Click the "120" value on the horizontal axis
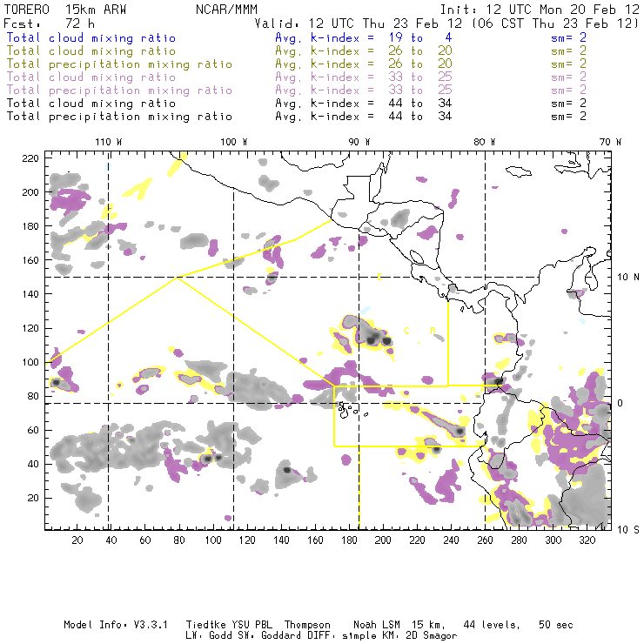The image size is (644, 644). (247, 540)
